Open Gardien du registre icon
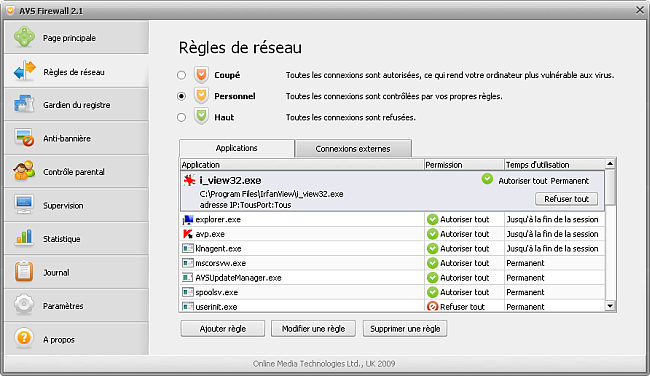This screenshot has height=376, width=650. coord(24,104)
